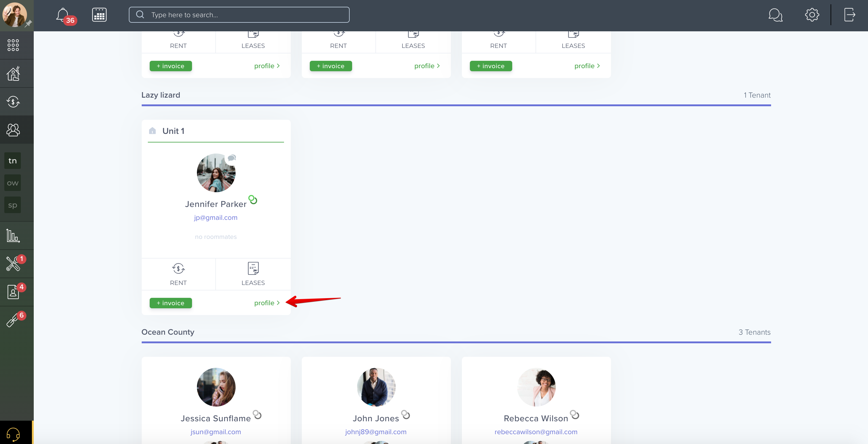Click the Jennifer Parker name

pos(216,204)
